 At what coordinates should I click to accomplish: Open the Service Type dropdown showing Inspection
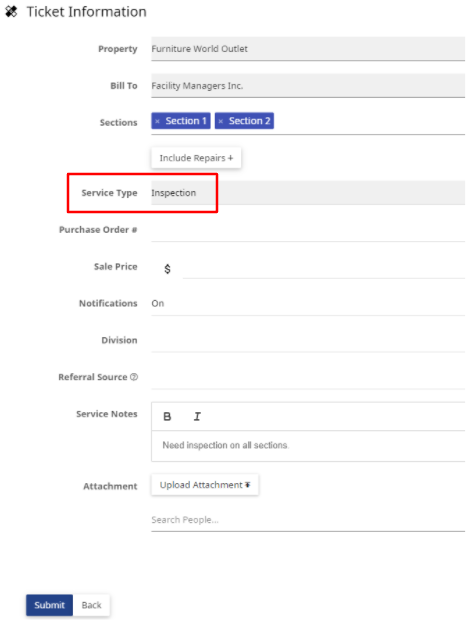[x=308, y=193]
